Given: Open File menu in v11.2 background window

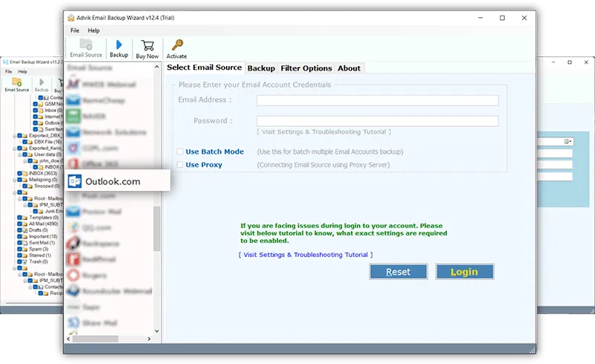Looking at the screenshot, I should [x=8, y=71].
